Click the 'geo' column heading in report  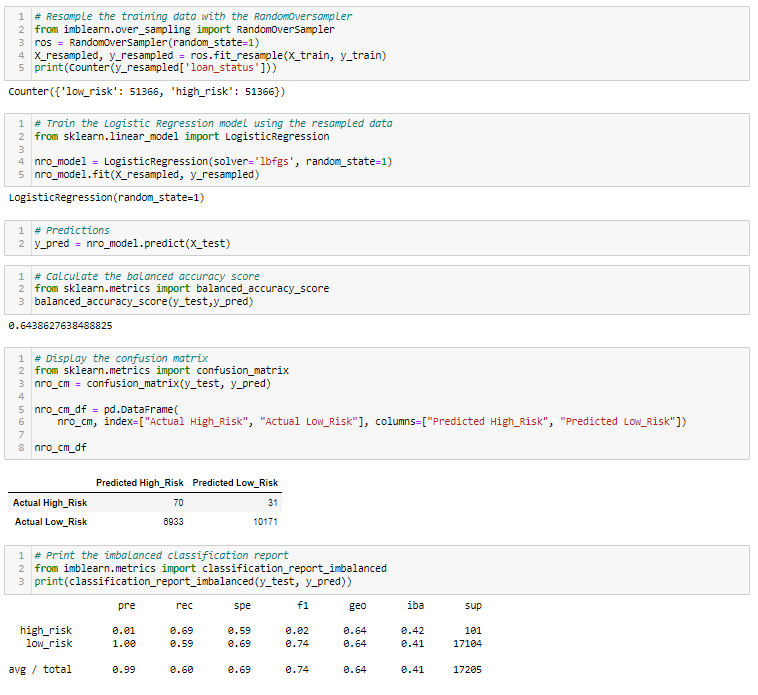pyautogui.click(x=358, y=606)
